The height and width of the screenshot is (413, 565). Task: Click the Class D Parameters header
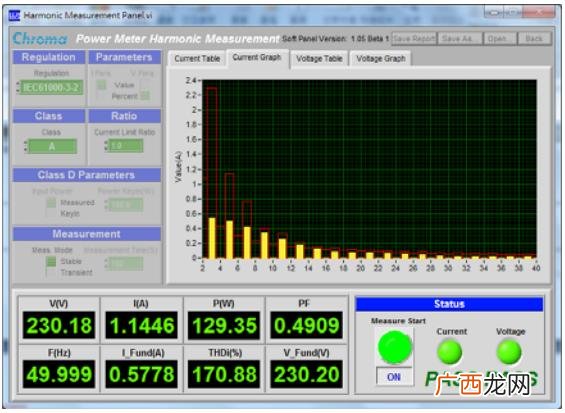coord(86,175)
